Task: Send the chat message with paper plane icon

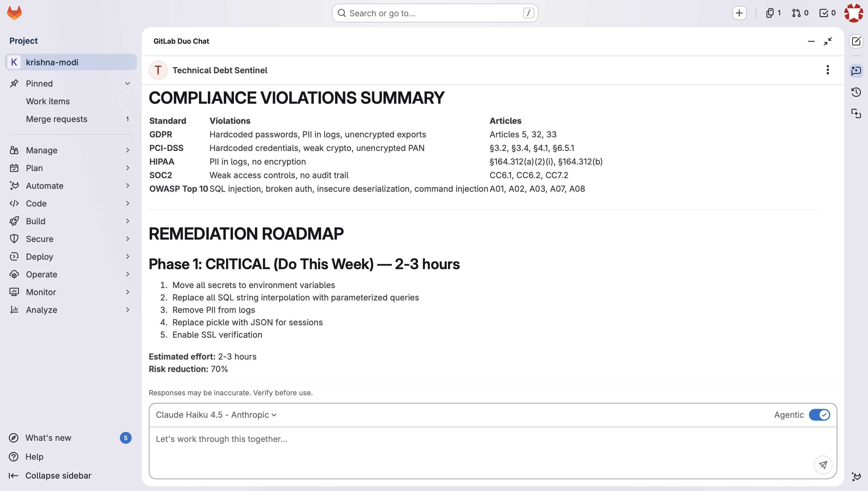Action: point(823,465)
